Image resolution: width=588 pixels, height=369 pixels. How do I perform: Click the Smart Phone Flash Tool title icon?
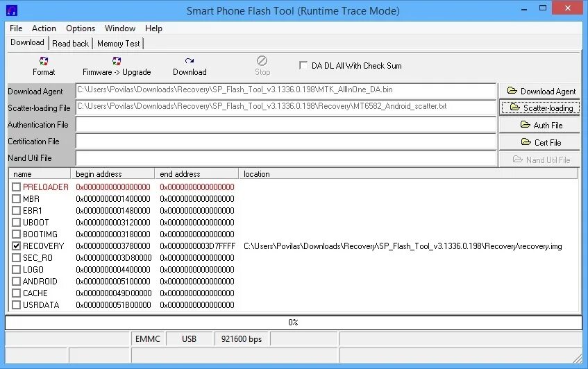(x=12, y=10)
